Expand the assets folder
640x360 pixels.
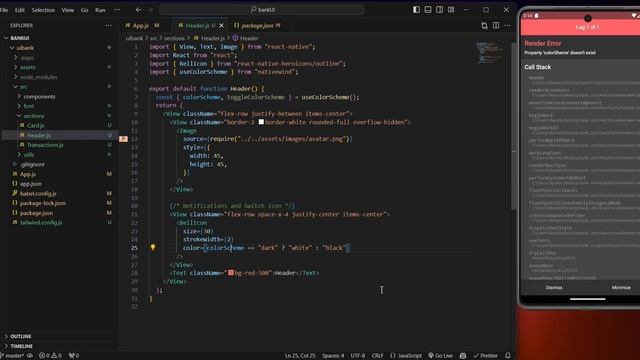tap(59, 67)
